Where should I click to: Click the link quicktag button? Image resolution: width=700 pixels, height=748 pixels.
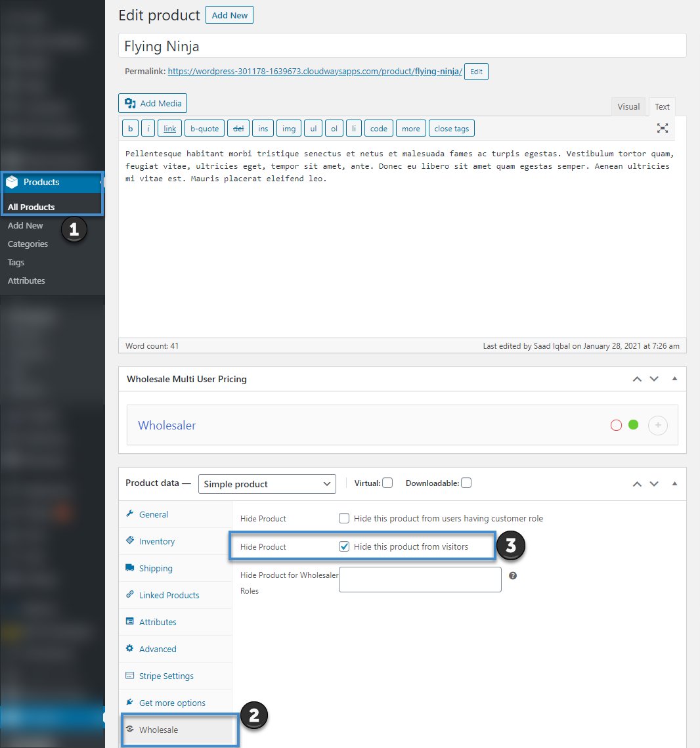pyautogui.click(x=170, y=128)
